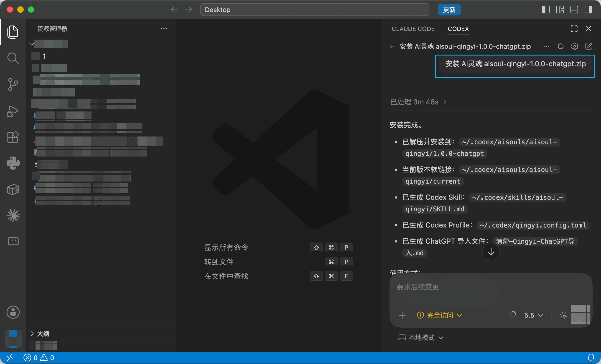
Task: Open Claude Code starburst sidebar icon
Action: pyautogui.click(x=13, y=215)
